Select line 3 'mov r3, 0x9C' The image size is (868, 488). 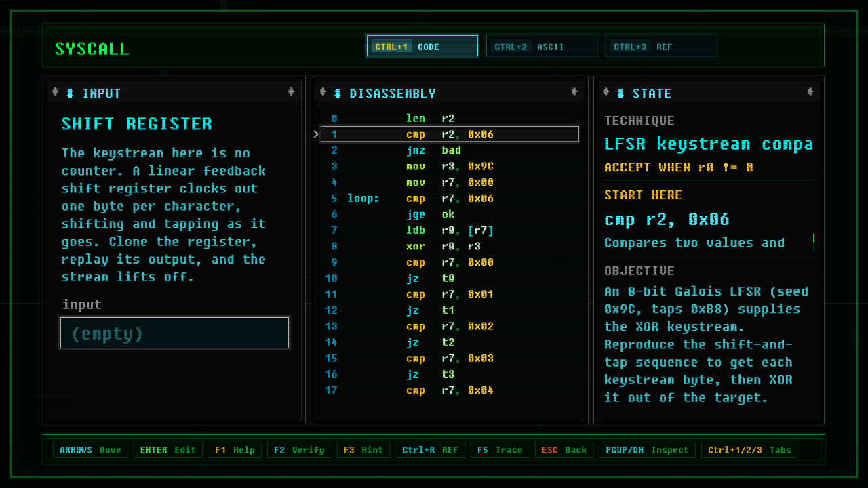(x=450, y=166)
